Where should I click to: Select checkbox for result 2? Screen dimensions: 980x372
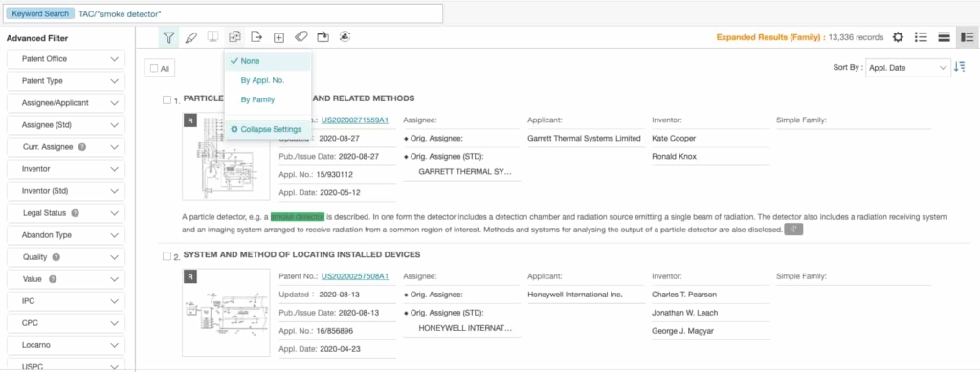167,256
